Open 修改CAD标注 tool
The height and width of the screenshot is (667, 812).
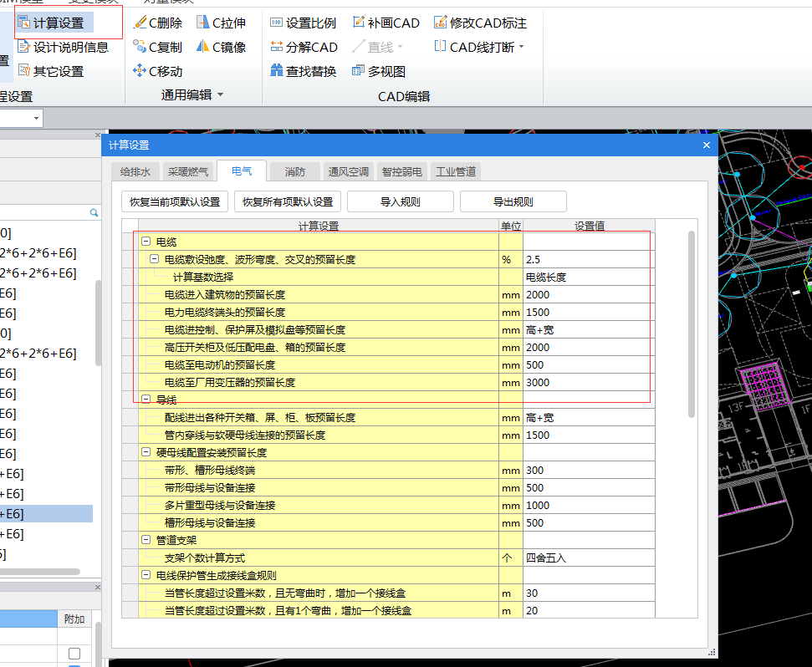(480, 23)
